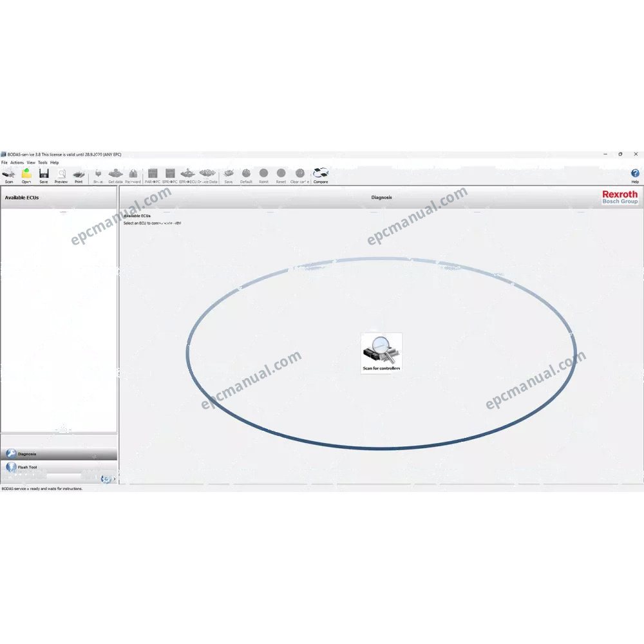Open Help via the question mark icon
644x644 pixels.
click(635, 173)
